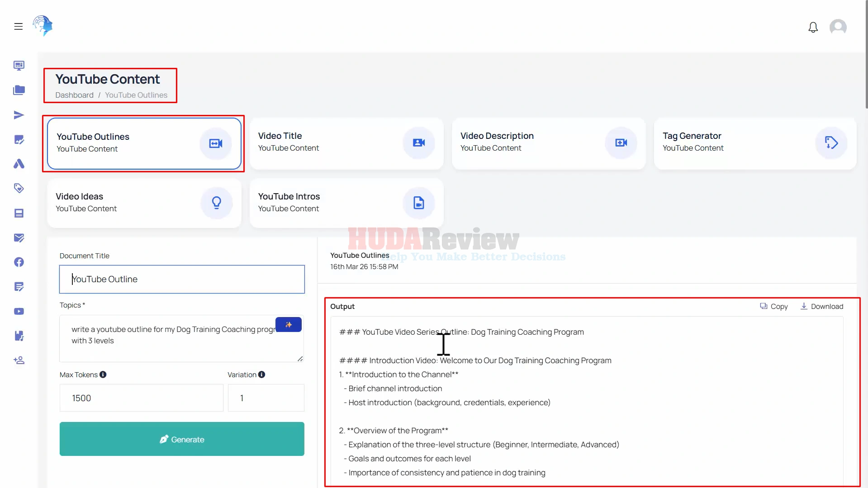Click the magic wand button in Topics box
868x488 pixels.
pyautogui.click(x=288, y=325)
